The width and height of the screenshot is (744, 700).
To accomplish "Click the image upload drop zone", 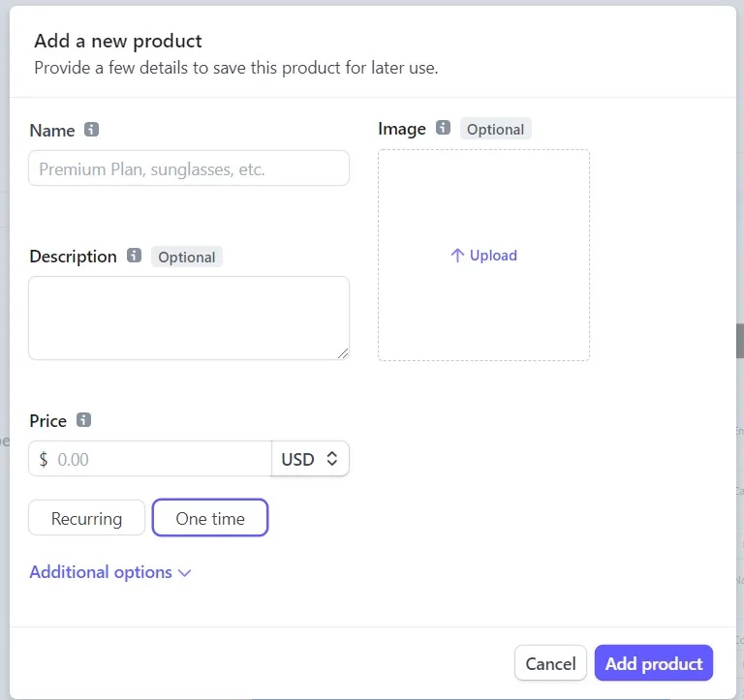I will click(483, 300).
